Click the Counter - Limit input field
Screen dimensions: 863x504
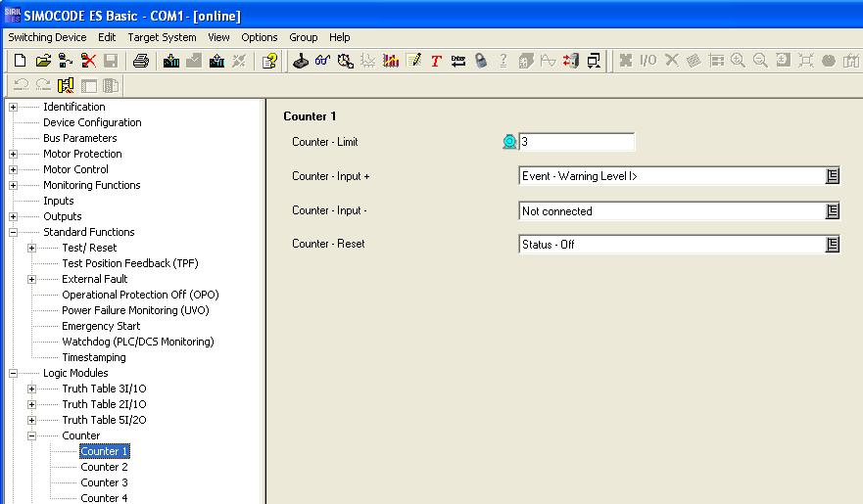[576, 142]
